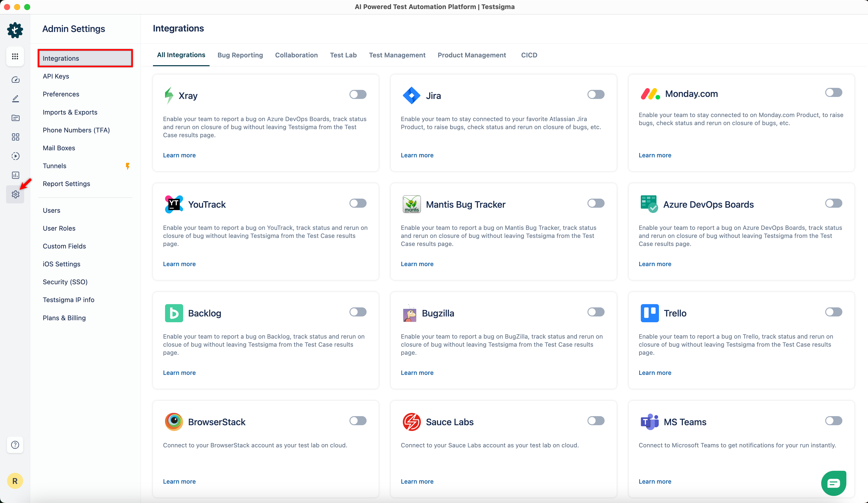Enable the Jira integration

pyautogui.click(x=596, y=94)
